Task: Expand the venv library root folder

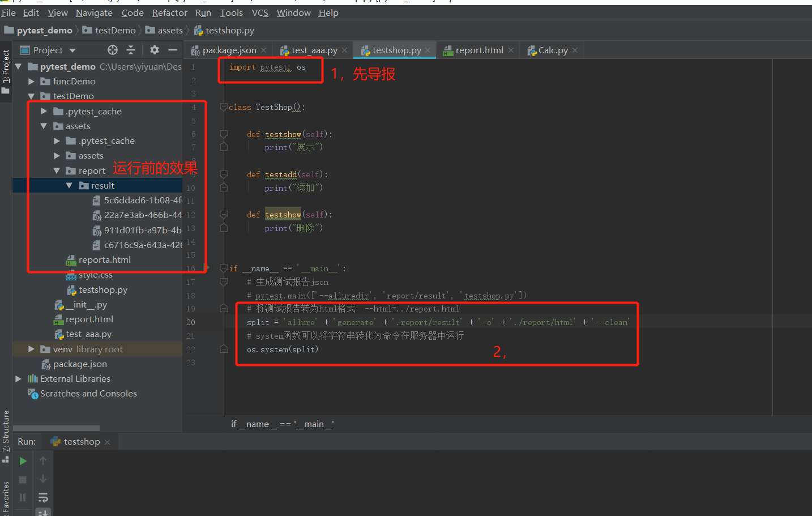Action: point(32,349)
